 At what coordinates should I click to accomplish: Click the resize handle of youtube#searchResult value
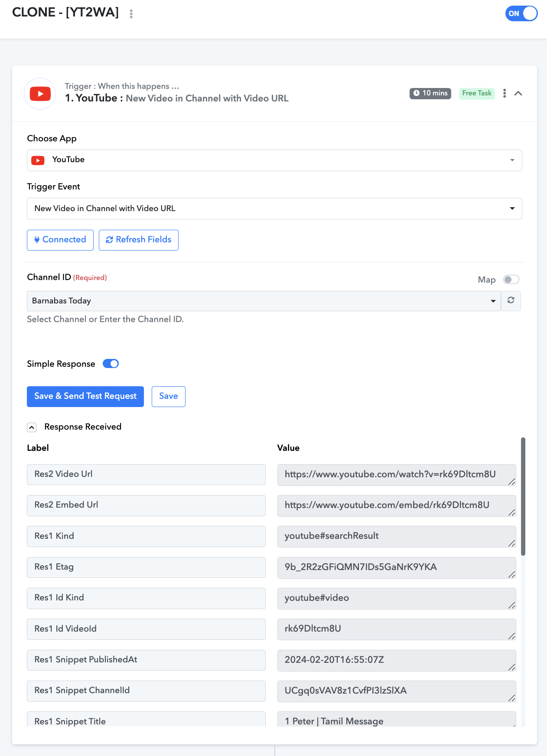point(512,543)
